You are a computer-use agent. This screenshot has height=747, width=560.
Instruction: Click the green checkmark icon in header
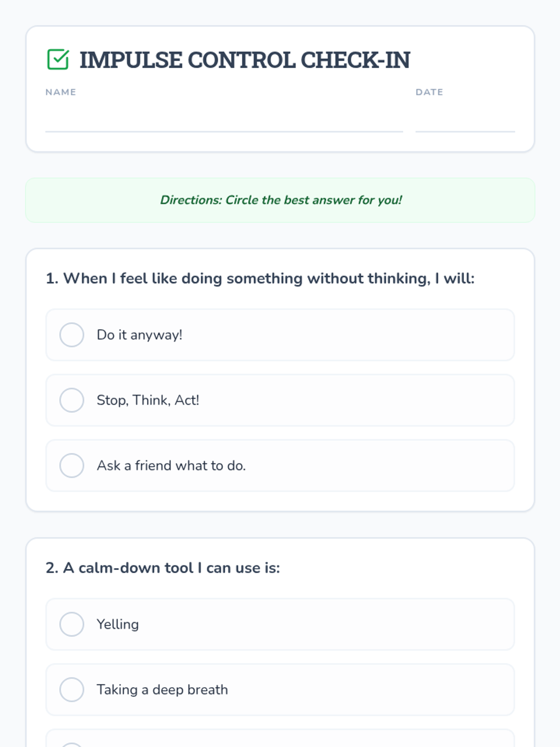58,60
